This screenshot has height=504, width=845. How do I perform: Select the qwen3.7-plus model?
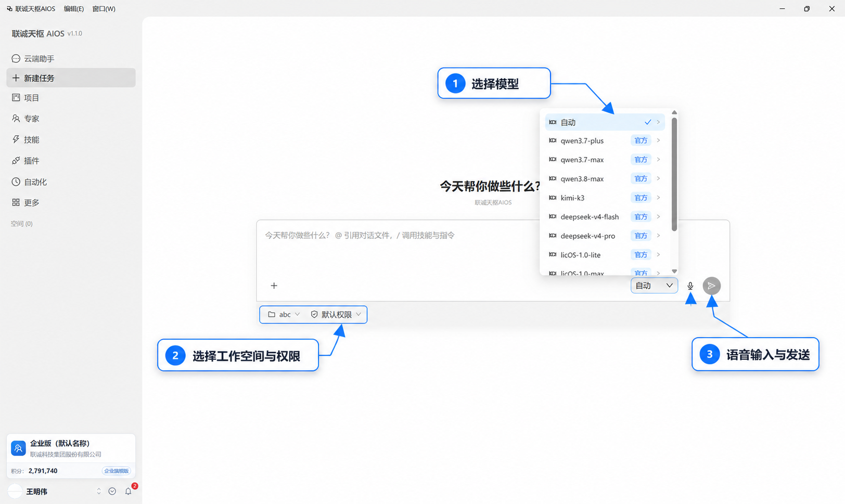(605, 140)
